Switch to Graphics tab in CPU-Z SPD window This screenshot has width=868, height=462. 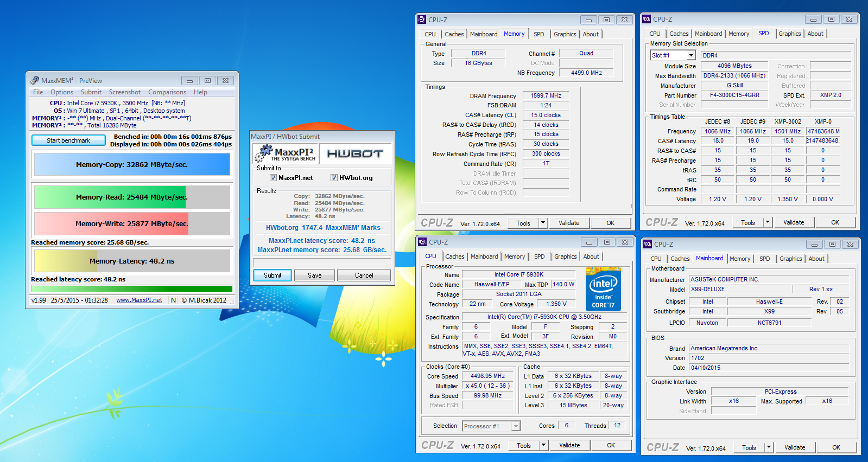point(790,34)
